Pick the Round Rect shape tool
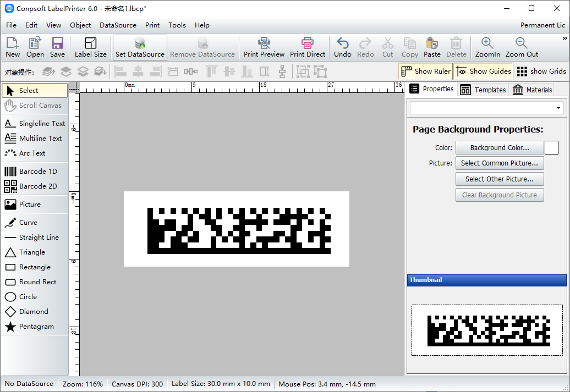 (x=35, y=282)
